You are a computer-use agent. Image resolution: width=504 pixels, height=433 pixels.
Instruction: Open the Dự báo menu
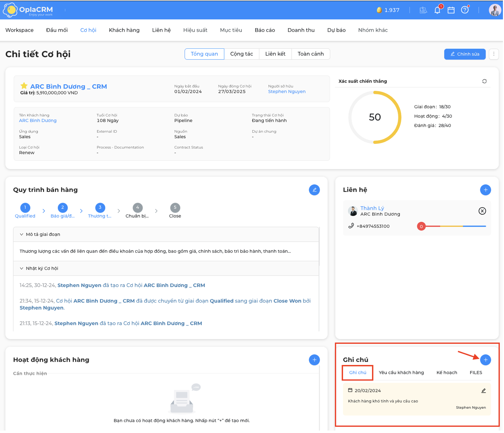(x=336, y=30)
